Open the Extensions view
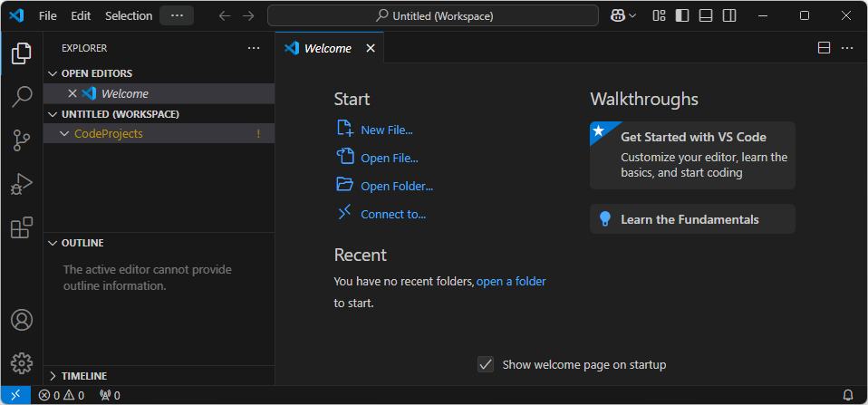 pyautogui.click(x=22, y=227)
